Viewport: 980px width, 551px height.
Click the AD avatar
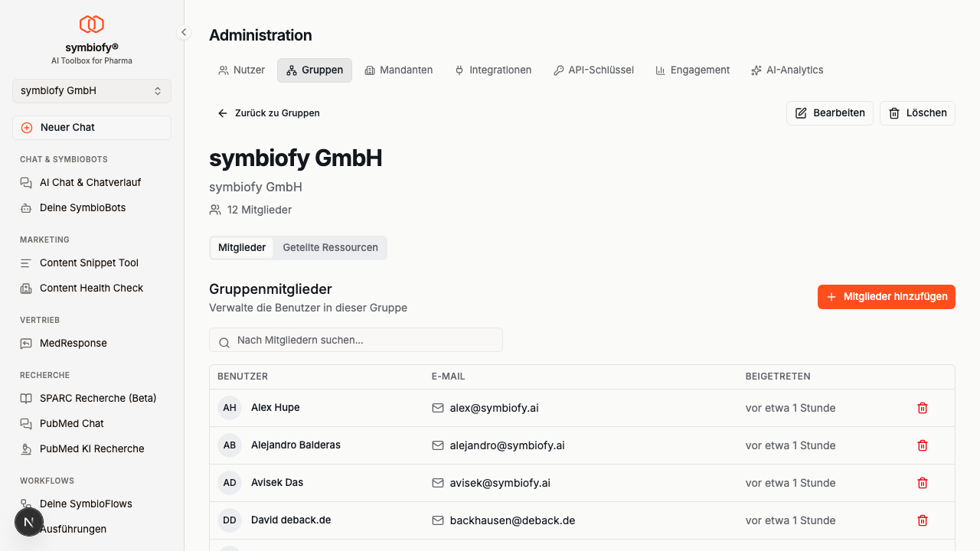tap(230, 483)
